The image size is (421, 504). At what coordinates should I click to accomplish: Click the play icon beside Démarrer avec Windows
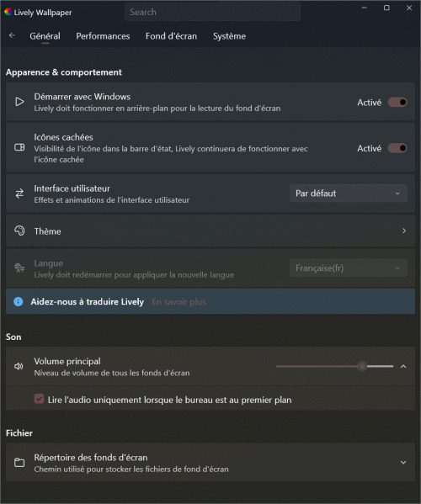pos(19,102)
